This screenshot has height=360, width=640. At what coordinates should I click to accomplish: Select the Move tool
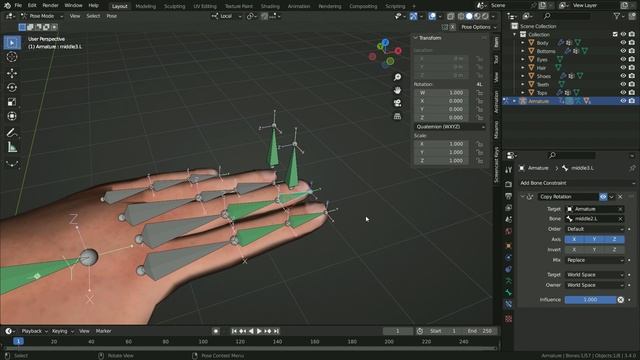pyautogui.click(x=12, y=73)
